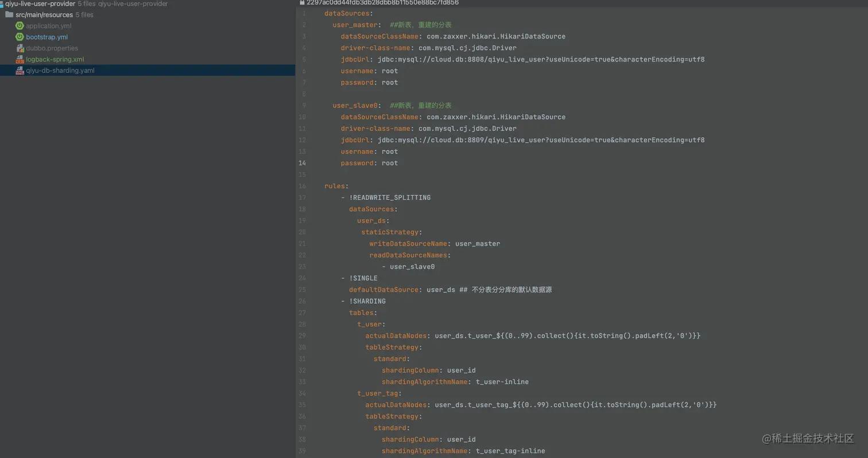Open application.yml in the file tree
This screenshot has width=868, height=458.
(x=48, y=26)
